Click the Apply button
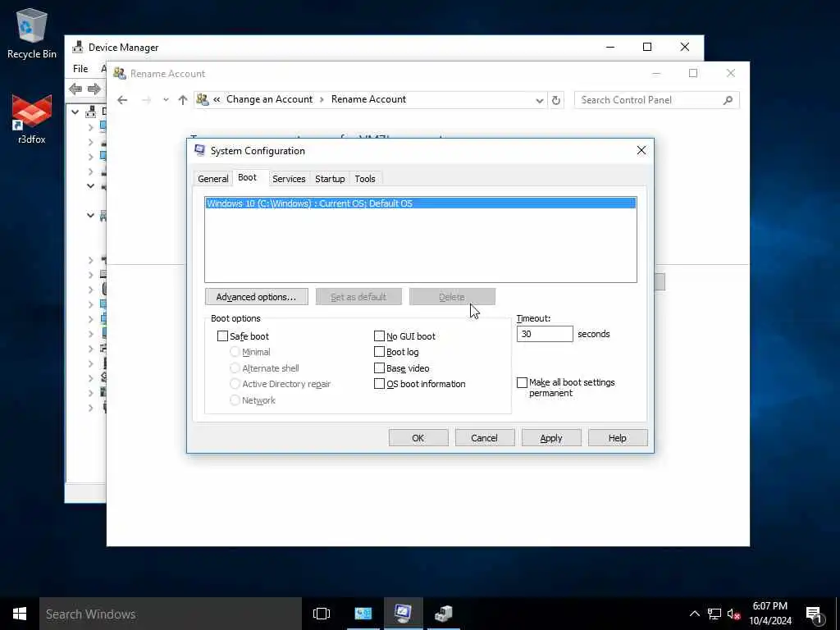The width and height of the screenshot is (840, 630). pos(551,438)
